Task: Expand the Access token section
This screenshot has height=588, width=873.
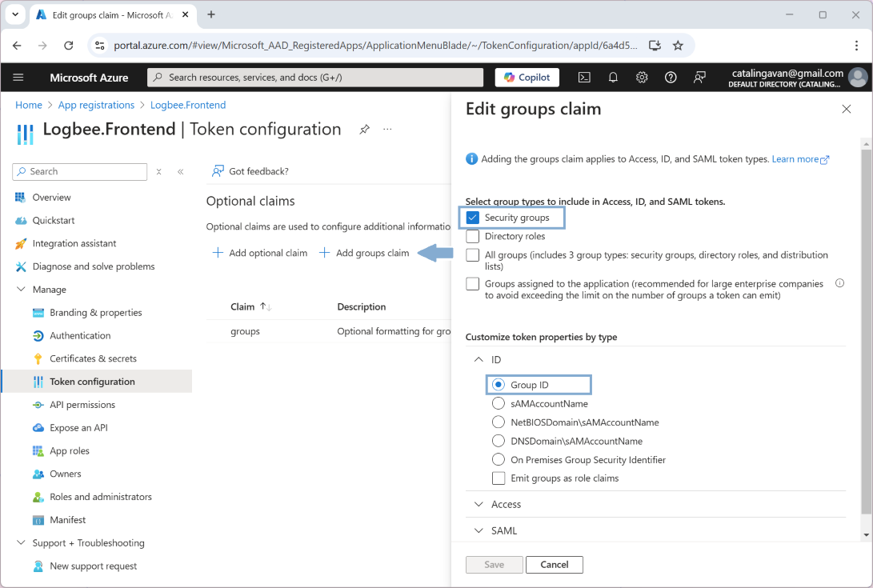Action: pos(506,505)
